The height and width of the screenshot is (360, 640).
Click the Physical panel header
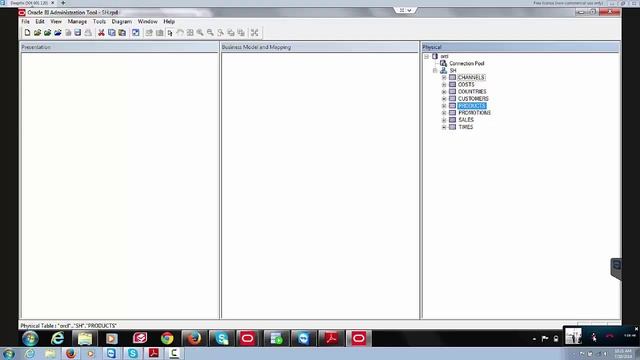tap(520, 47)
